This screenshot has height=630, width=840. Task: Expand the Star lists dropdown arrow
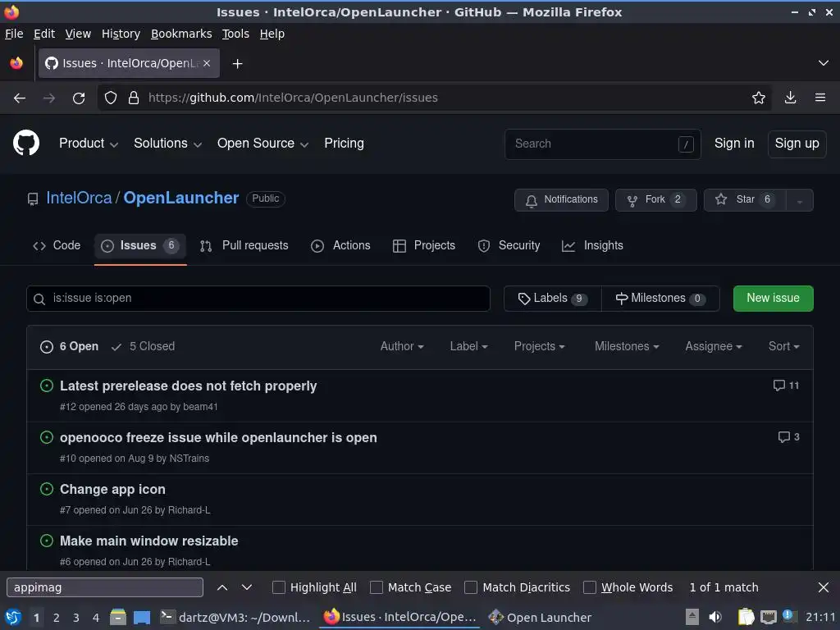799,200
